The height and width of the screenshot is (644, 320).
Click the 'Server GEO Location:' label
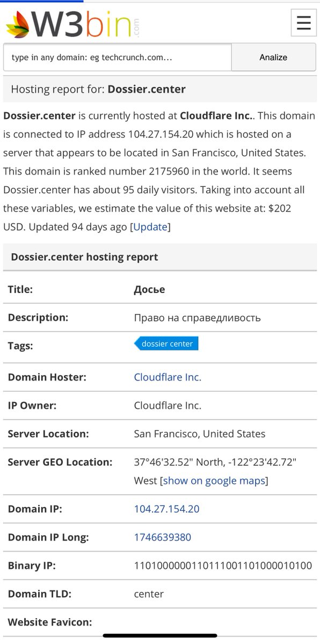60,462
